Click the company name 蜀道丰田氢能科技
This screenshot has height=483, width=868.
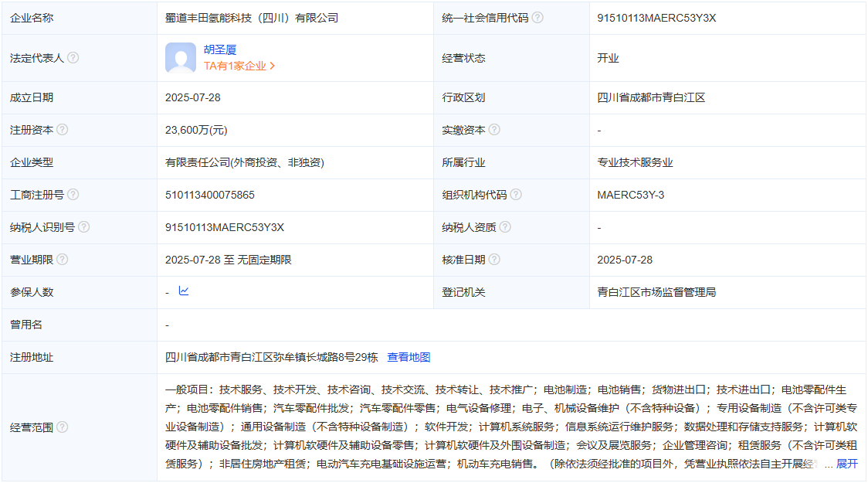coord(252,18)
